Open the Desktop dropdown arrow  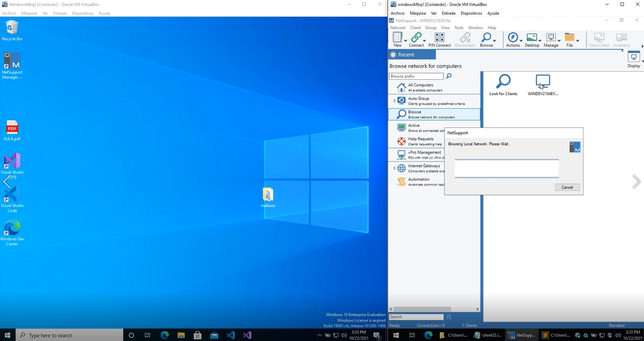click(540, 41)
